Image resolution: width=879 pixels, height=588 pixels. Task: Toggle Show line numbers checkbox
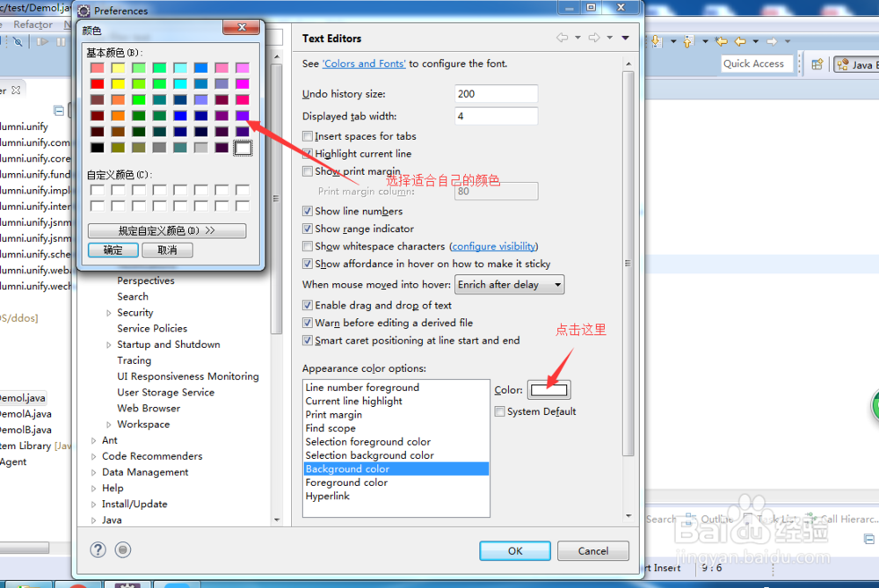tap(307, 211)
